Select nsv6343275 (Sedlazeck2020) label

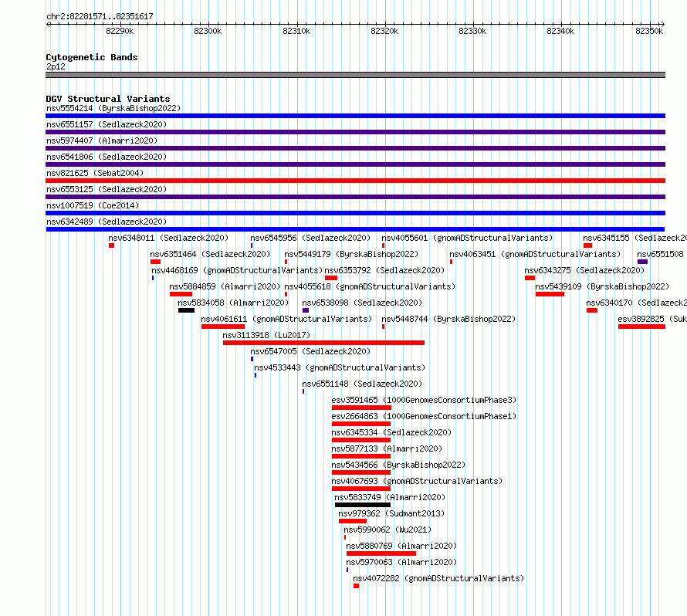[x=584, y=270]
